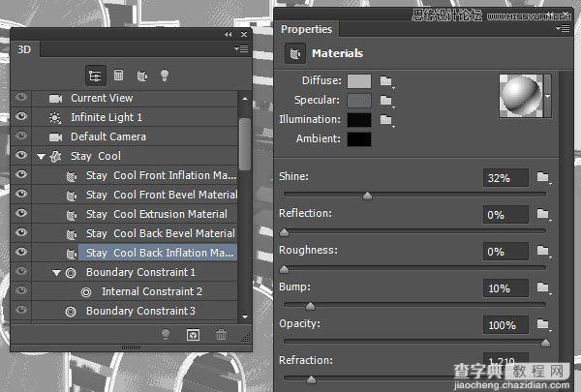Image resolution: width=581 pixels, height=392 pixels.
Task: Hide Stay Cool Back Bevel Material
Action: [x=21, y=232]
